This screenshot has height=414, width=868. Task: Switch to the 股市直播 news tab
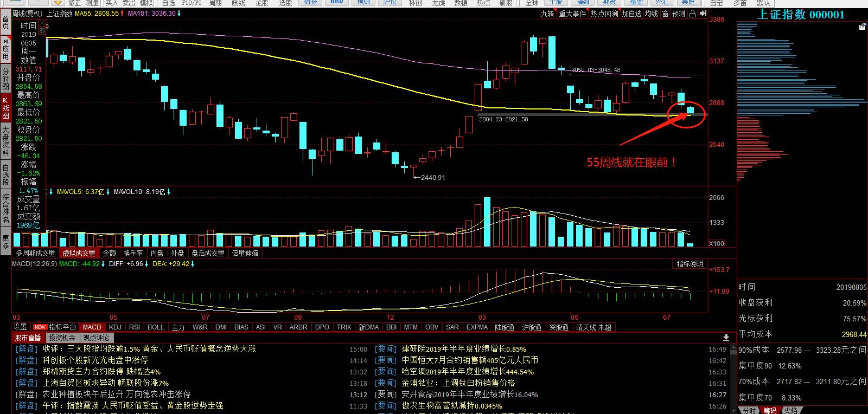pos(28,338)
